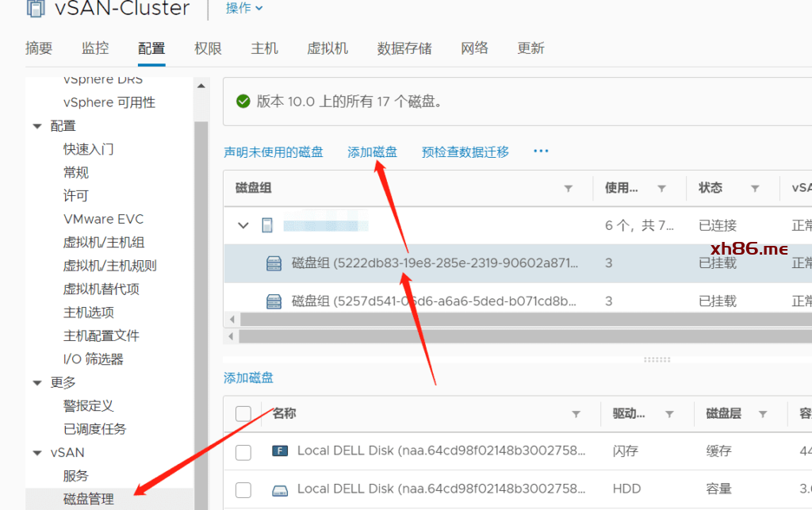Select the 配置 tab
Viewport: 812px width, 510px height.
(x=151, y=48)
